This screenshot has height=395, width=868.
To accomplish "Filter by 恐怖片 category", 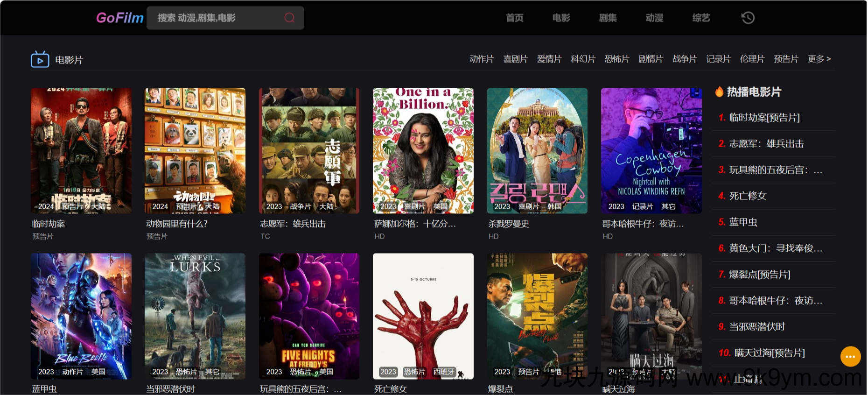I will [617, 59].
